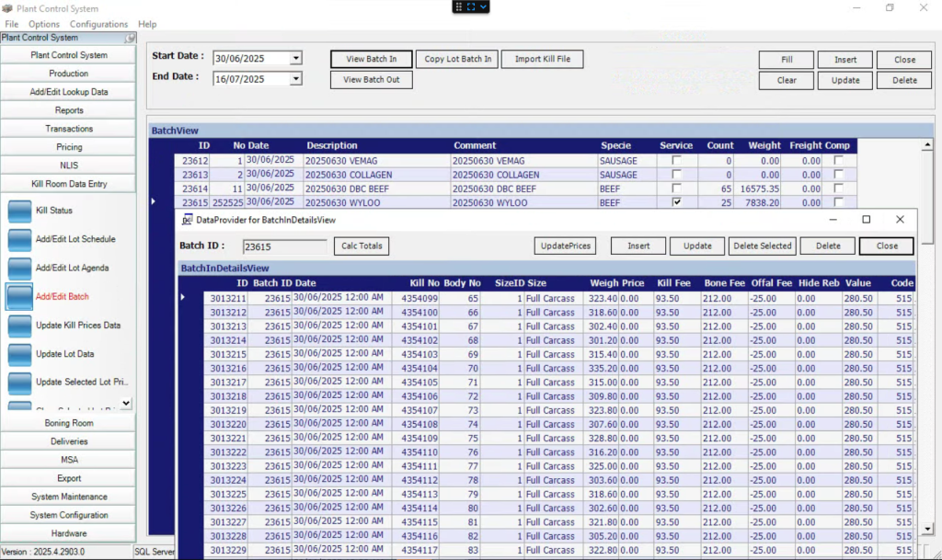
Task: Open the NLIS section
Action: click(x=68, y=166)
